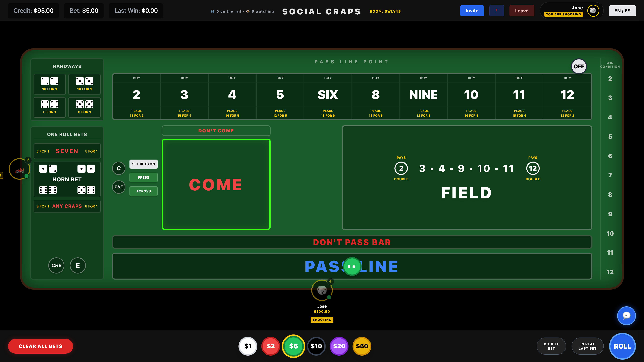Bet on hard ten 8 FOR 1
The width and height of the screenshot is (644, 362).
[85, 107]
